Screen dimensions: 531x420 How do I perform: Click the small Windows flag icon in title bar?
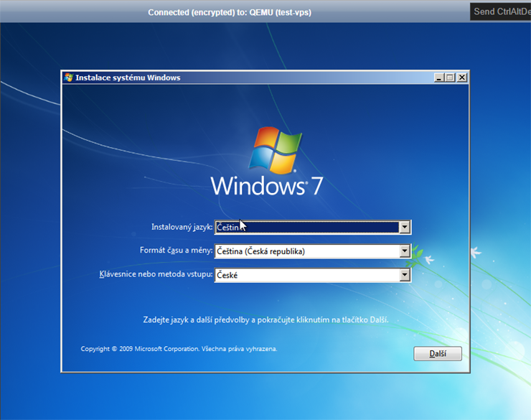[x=69, y=78]
